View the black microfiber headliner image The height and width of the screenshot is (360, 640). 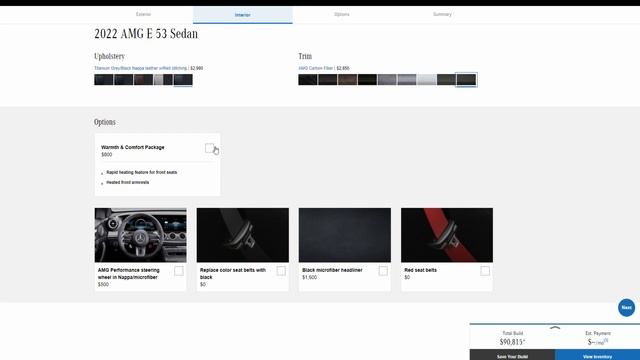click(x=345, y=235)
